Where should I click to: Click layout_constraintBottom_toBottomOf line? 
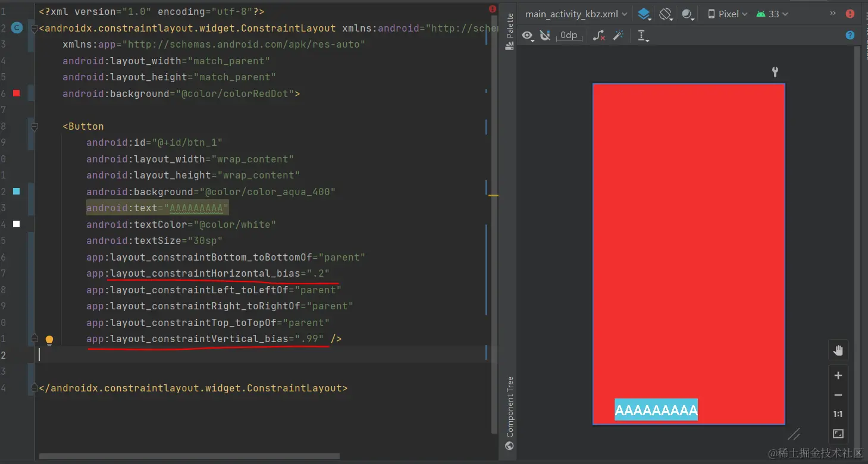point(225,257)
